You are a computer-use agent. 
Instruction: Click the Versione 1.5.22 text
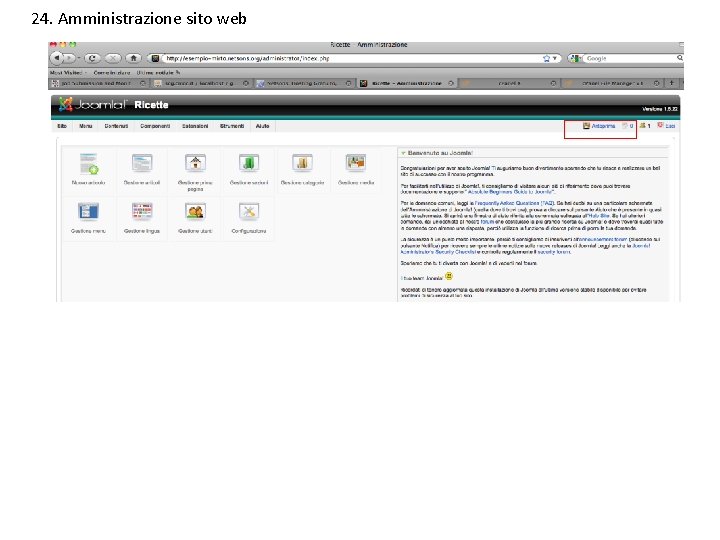pyautogui.click(x=660, y=109)
